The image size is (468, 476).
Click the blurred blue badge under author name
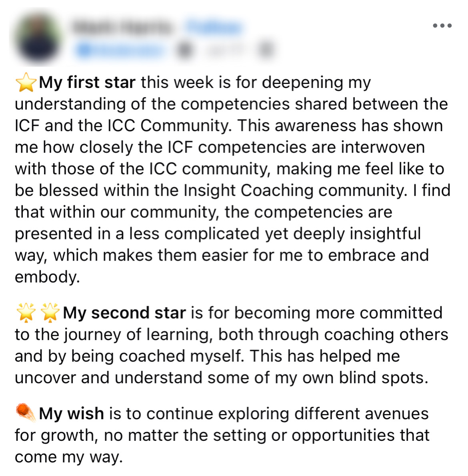120,50
